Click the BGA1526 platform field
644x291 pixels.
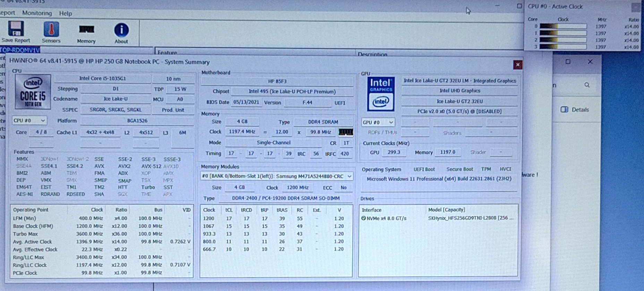coord(137,121)
